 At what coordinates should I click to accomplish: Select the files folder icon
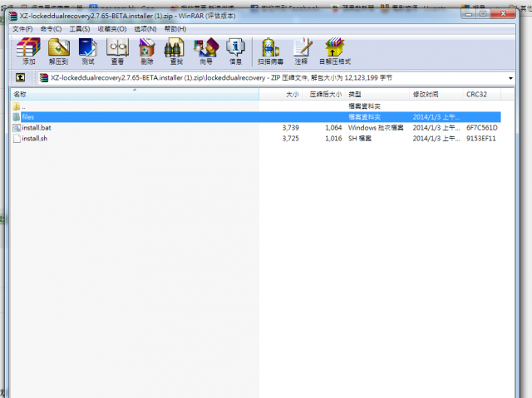coord(16,117)
